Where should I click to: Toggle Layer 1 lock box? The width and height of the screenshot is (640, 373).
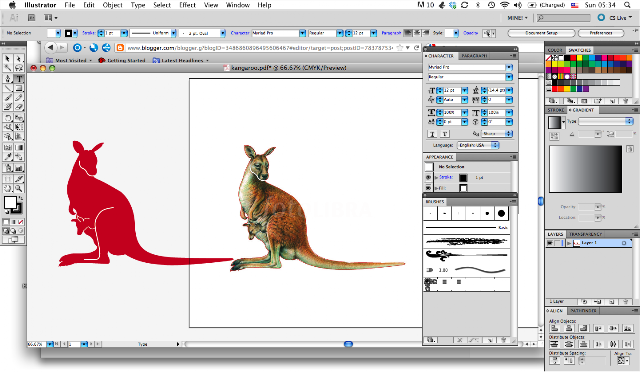[x=558, y=243]
